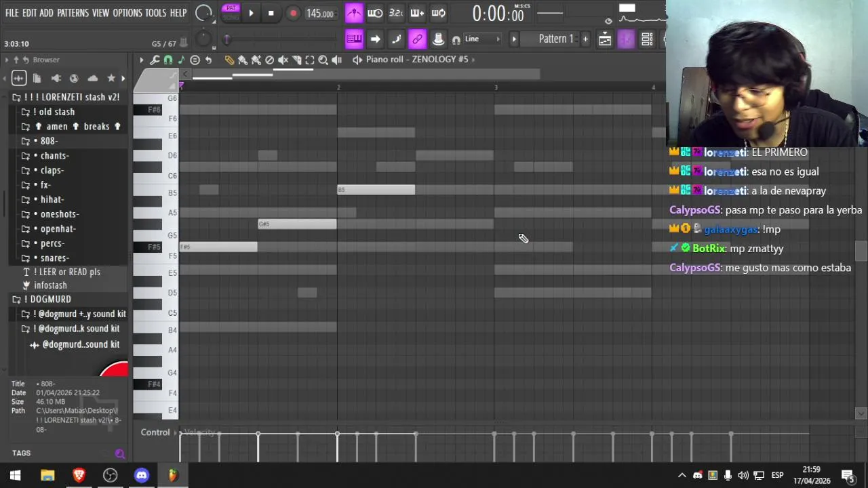Select browser Sounds tab icon

(x=18, y=78)
